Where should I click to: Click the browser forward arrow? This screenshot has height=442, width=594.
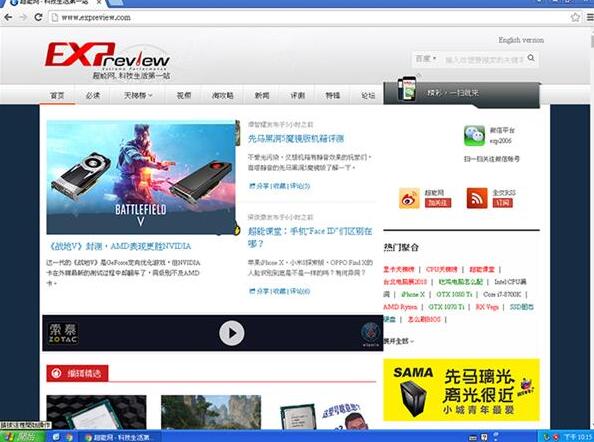[x=23, y=17]
